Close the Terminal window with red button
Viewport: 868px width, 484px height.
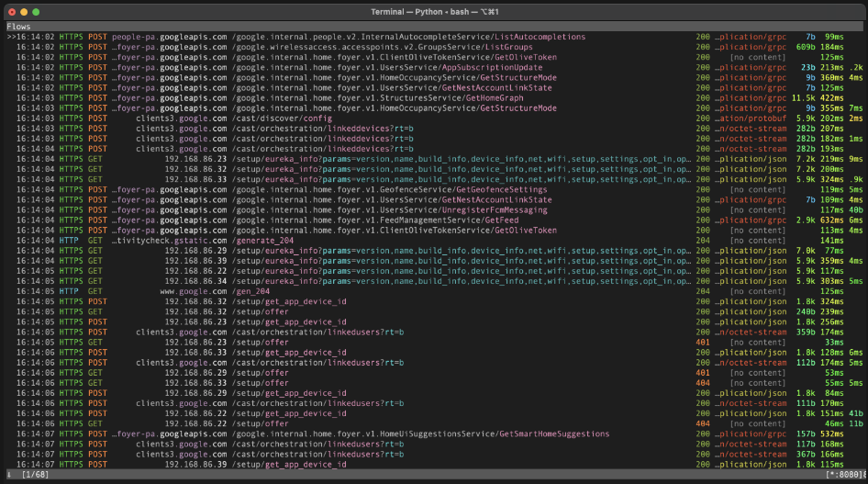[x=11, y=11]
